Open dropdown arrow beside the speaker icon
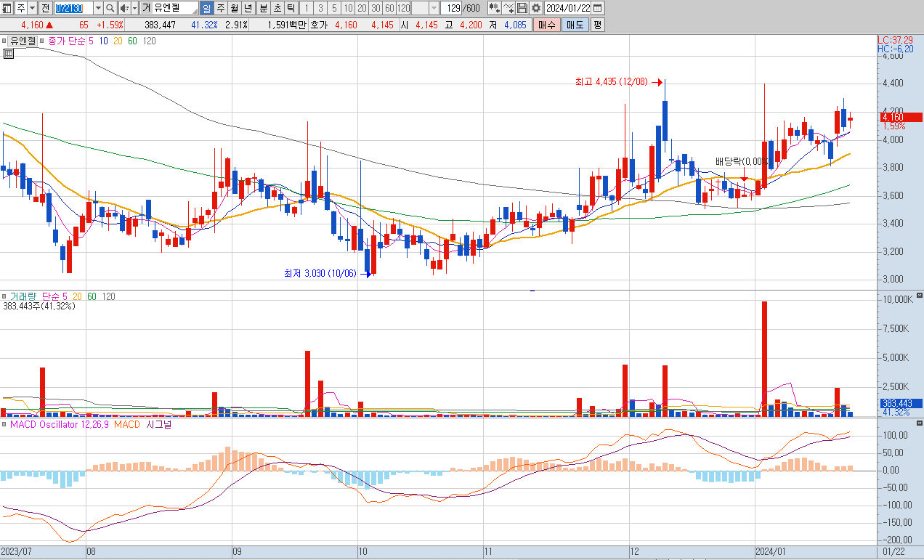Viewport: 924px width, 560px height. (x=134, y=8)
